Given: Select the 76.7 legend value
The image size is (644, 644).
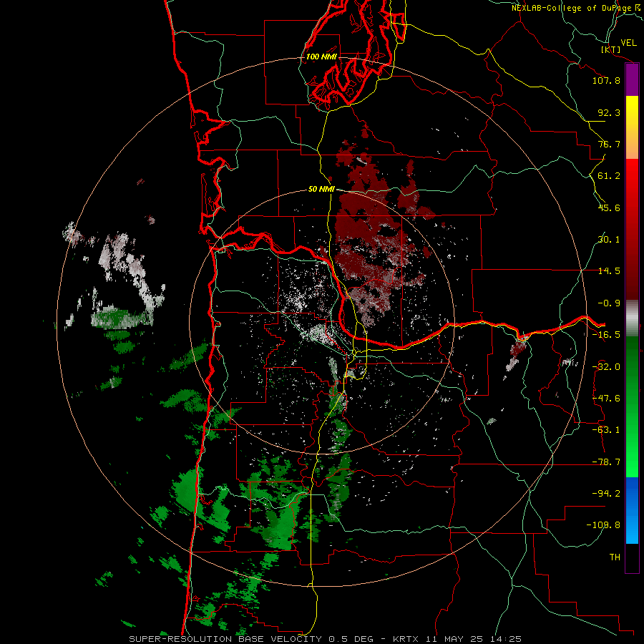Looking at the screenshot, I should [x=609, y=144].
